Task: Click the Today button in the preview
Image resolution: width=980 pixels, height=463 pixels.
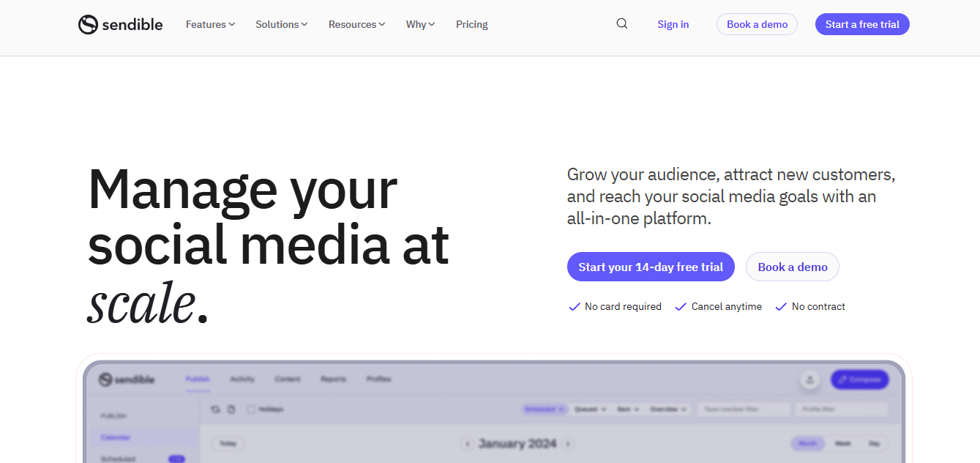Action: coord(228,443)
